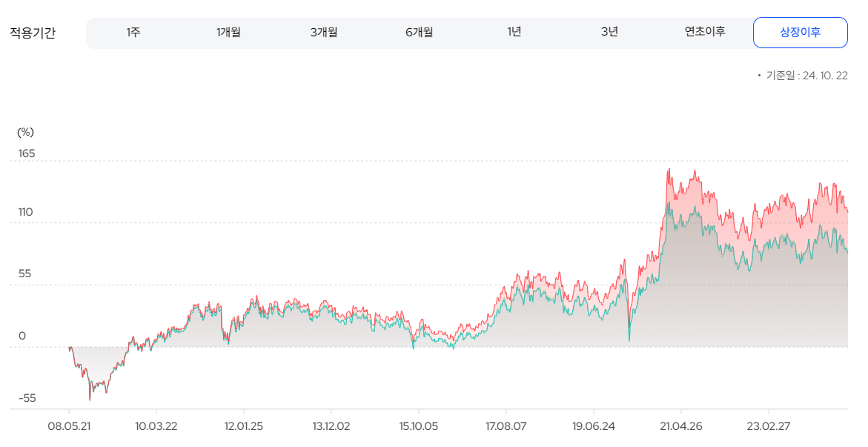Image resolution: width=868 pixels, height=447 pixels.
Task: Click the bullet dot beside 기준일
Action: [758, 75]
